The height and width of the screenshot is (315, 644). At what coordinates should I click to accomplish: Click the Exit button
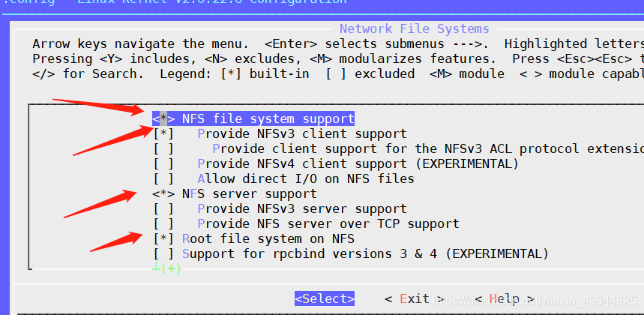click(415, 298)
